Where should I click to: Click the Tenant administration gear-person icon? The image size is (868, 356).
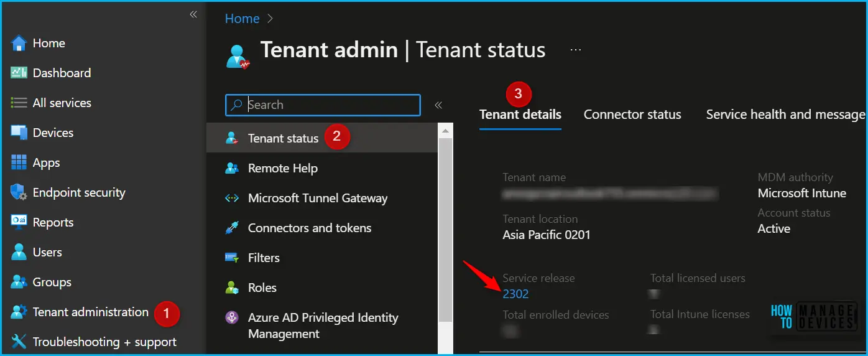point(19,312)
